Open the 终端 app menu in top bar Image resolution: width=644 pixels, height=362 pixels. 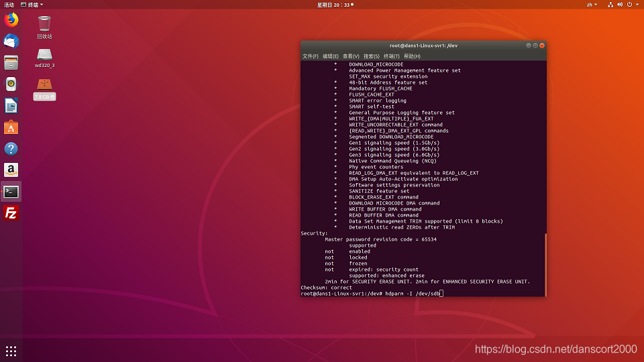32,5
